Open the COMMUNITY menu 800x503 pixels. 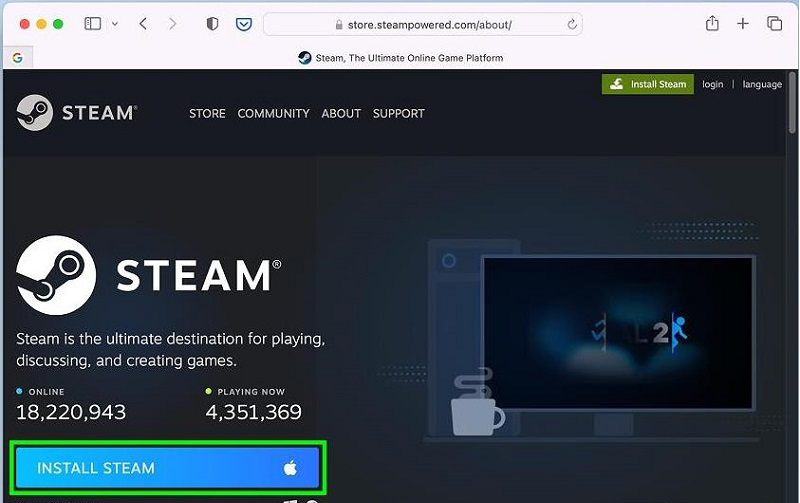click(273, 114)
